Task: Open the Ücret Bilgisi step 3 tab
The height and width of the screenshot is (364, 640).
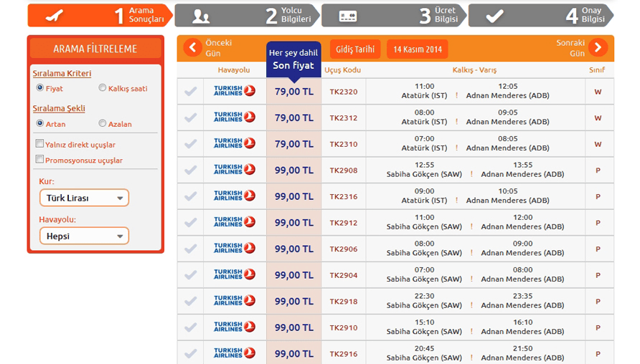Action: [x=392, y=15]
